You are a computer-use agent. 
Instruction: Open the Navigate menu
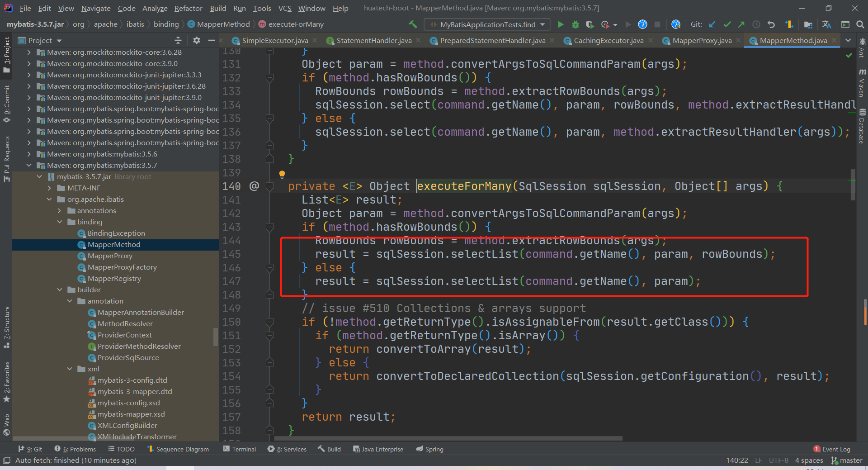pyautogui.click(x=96, y=8)
